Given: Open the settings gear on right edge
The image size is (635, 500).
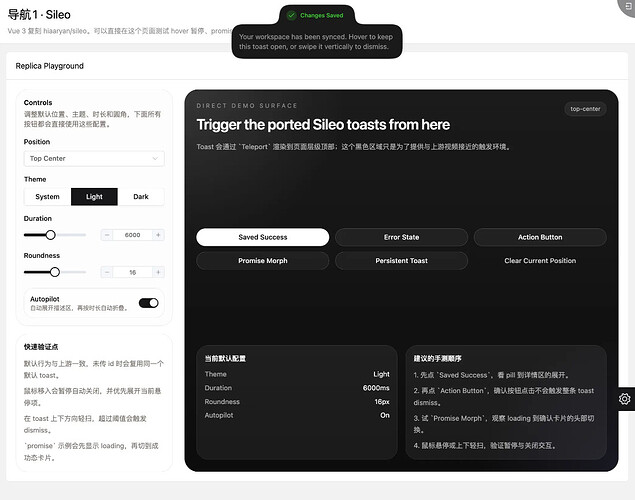Looking at the screenshot, I should point(624,399).
